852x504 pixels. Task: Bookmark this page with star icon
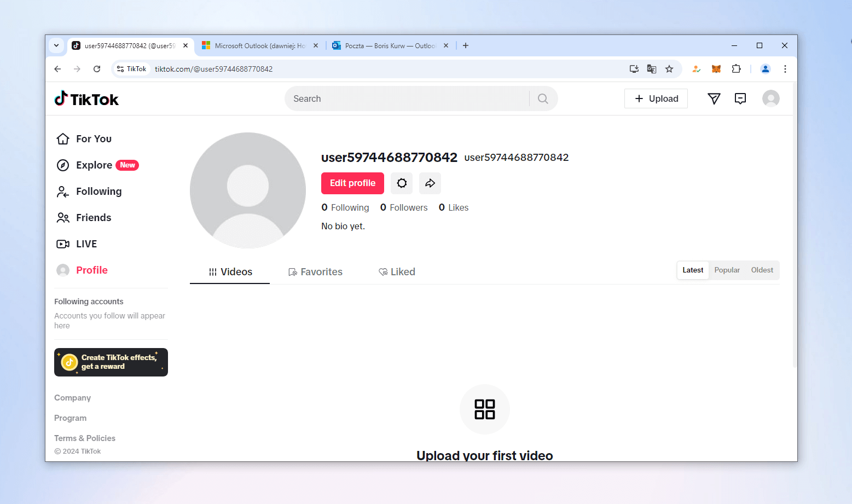point(669,69)
